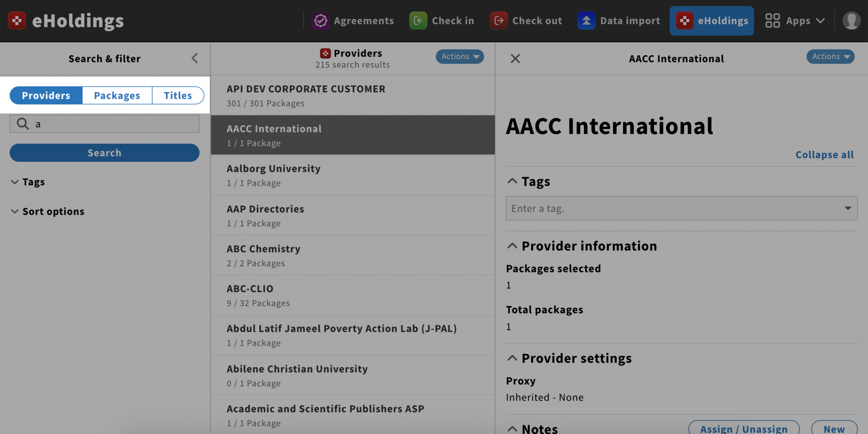Collapse the Notes section
The width and height of the screenshot is (868, 434).
532,428
